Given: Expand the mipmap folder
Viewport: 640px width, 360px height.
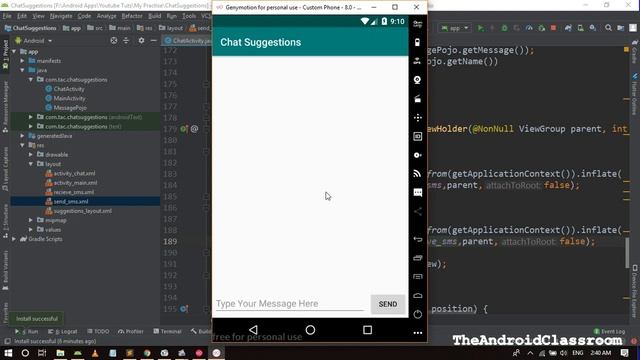Looking at the screenshot, I should (31, 220).
